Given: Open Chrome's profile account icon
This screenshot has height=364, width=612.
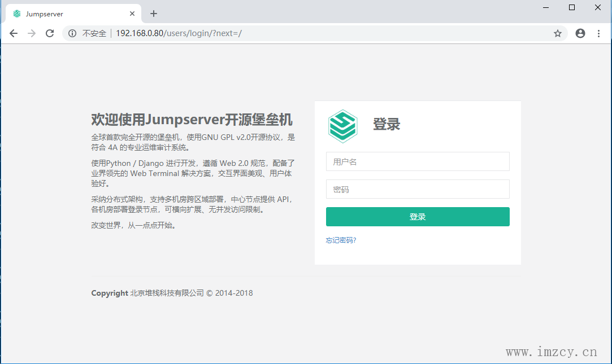Looking at the screenshot, I should click(x=580, y=33).
